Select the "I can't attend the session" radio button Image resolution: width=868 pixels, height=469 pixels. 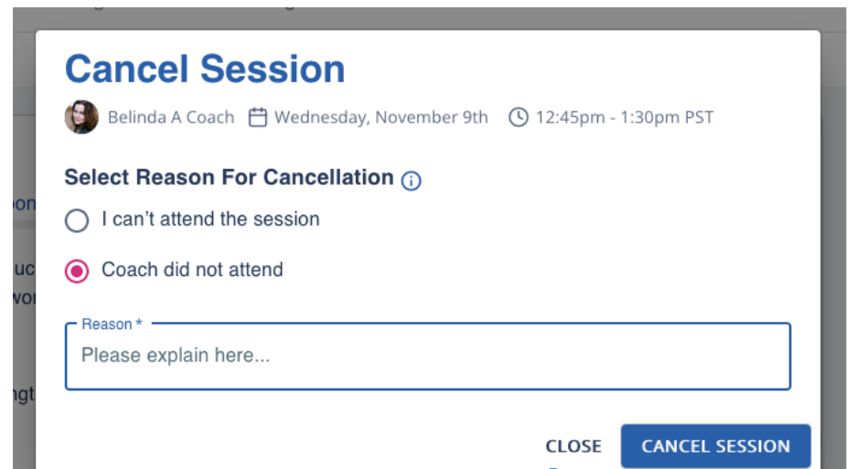tap(77, 220)
